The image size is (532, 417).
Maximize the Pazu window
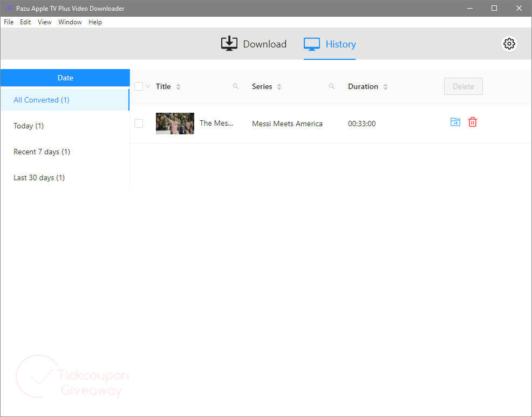point(494,8)
